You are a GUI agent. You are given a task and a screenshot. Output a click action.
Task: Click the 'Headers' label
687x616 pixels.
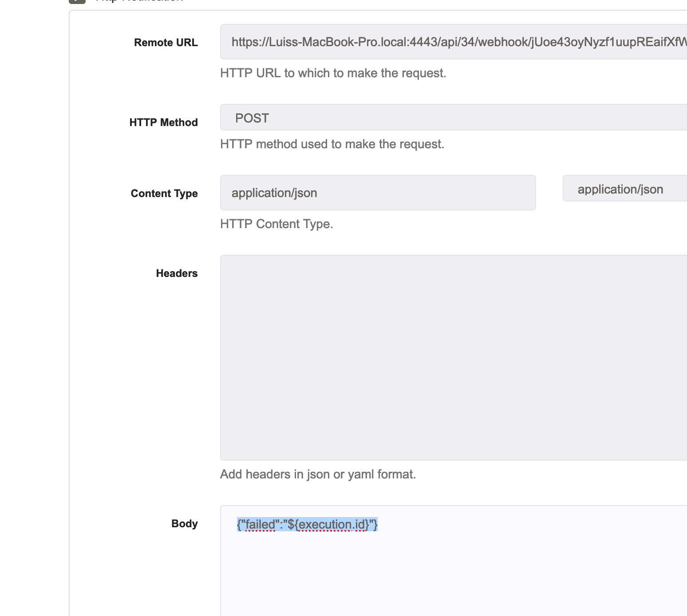[177, 273]
